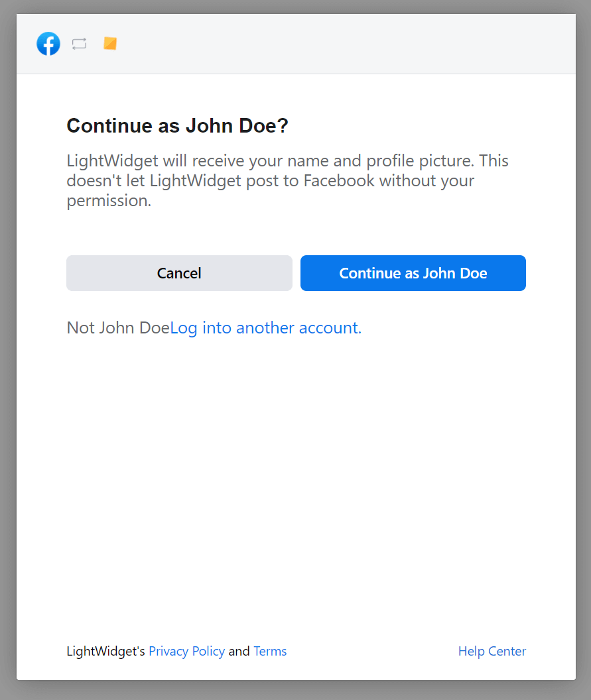The height and width of the screenshot is (700, 591).
Task: Open LightWidget's Terms link
Action: (x=270, y=652)
